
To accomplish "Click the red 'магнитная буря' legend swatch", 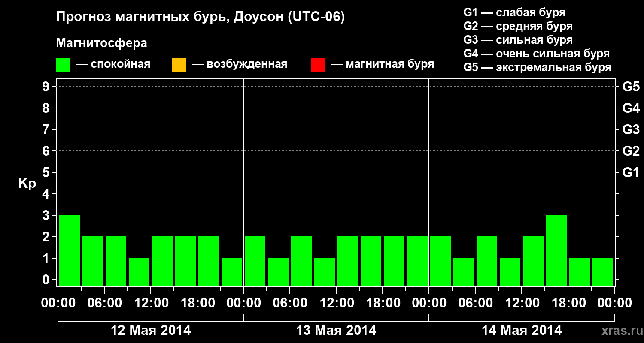I will coord(318,65).
